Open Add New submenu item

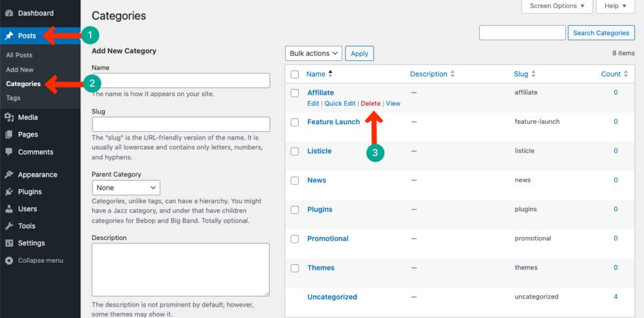(19, 70)
